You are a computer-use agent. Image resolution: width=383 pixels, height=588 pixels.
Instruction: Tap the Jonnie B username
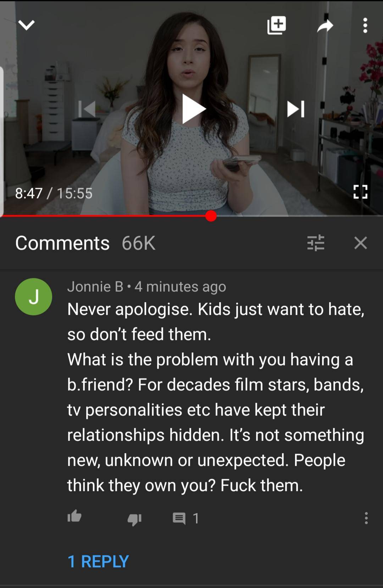pyautogui.click(x=95, y=286)
